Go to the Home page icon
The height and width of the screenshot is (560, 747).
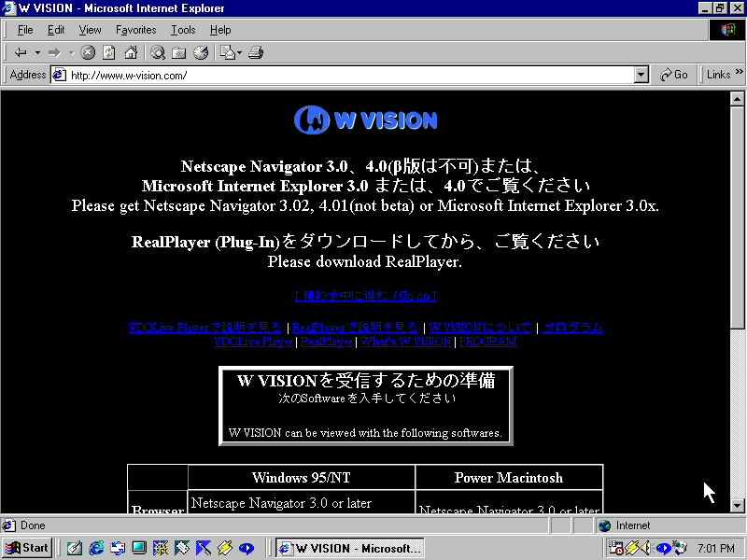click(131, 52)
